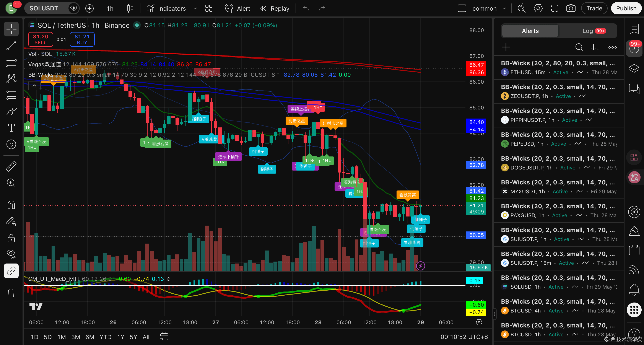Open the ZECUSDT.P, 1h alert row
This screenshot has width=644, height=345.
tap(559, 91)
